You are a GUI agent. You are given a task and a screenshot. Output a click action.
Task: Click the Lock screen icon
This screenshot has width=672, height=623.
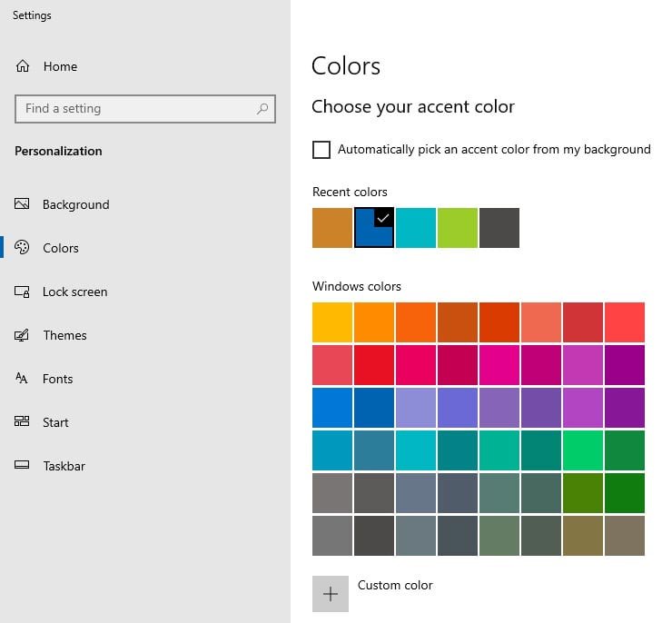click(22, 292)
